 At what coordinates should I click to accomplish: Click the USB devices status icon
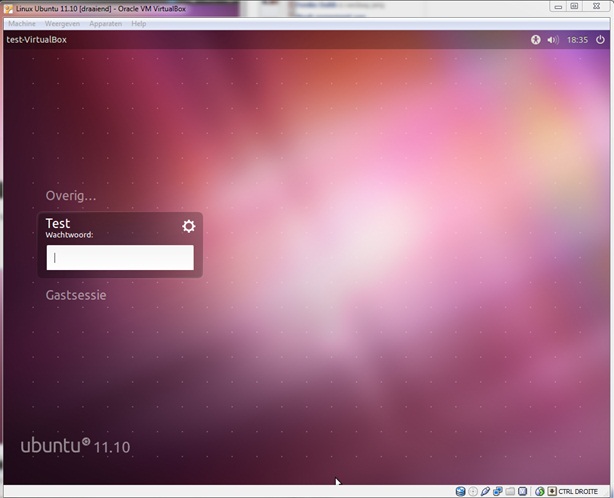coord(485,491)
